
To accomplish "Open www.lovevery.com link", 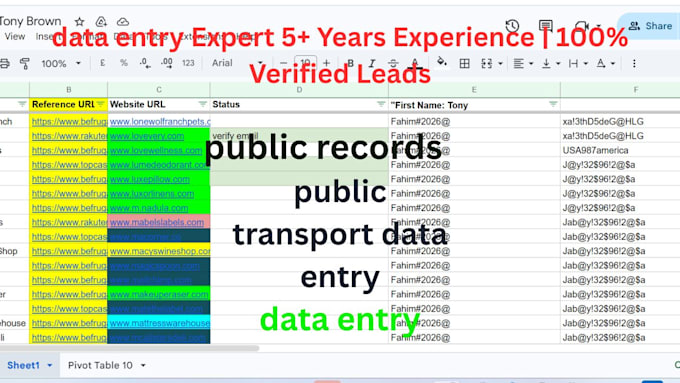I will pos(147,136).
